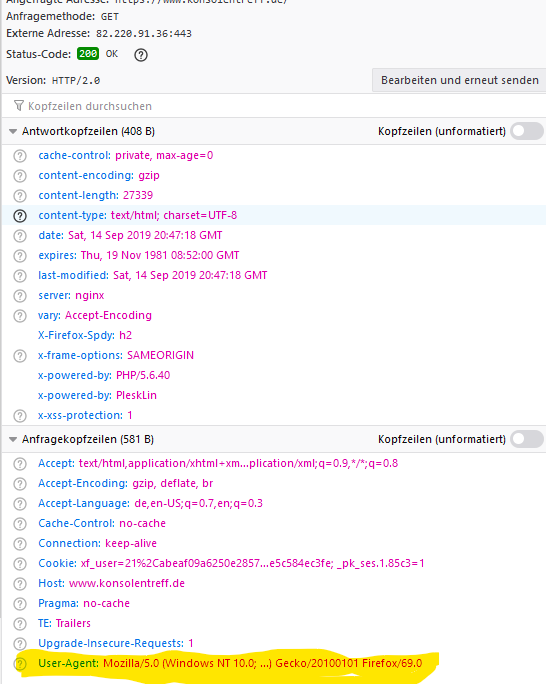The height and width of the screenshot is (691, 546).
Task: Collapse the Antwortkopfzeilen section
Action: [x=13, y=131]
